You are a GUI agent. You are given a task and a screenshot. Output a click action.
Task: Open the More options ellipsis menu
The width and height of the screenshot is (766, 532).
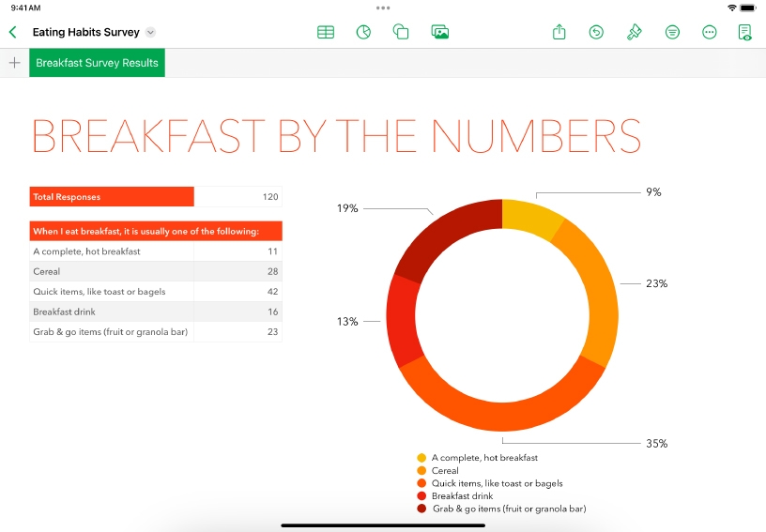[x=710, y=32]
